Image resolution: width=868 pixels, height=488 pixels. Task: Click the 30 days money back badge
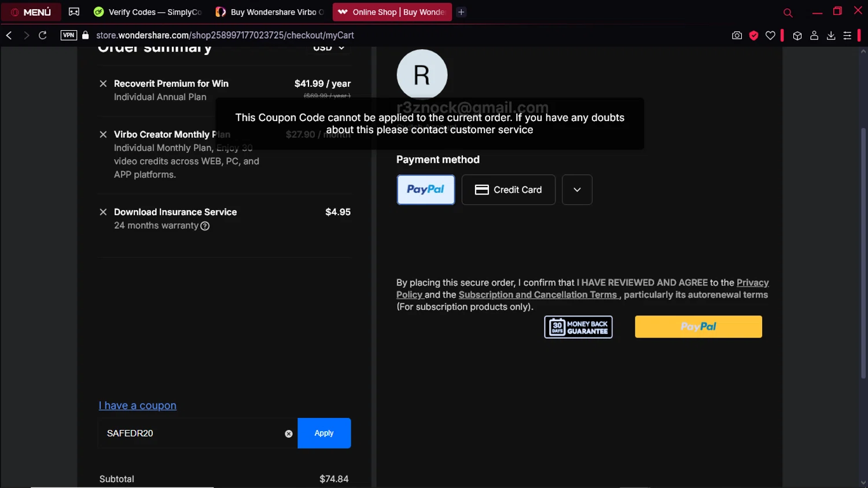pyautogui.click(x=578, y=327)
